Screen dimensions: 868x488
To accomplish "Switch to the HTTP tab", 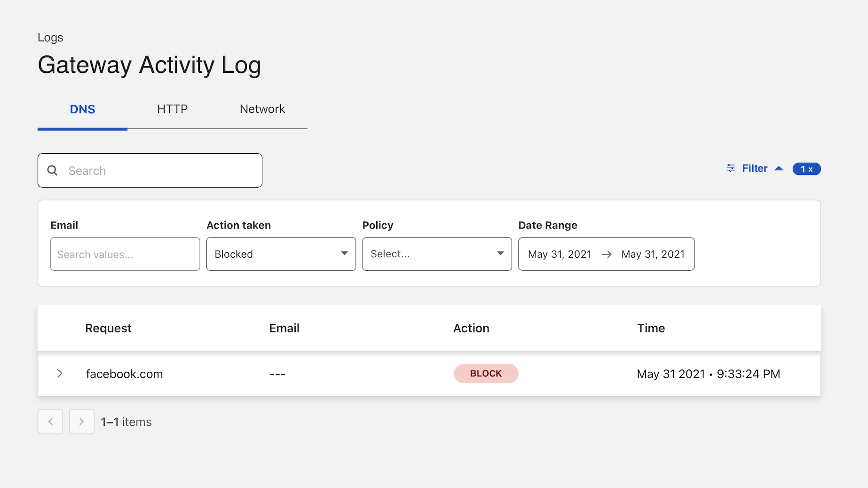I will (x=172, y=109).
